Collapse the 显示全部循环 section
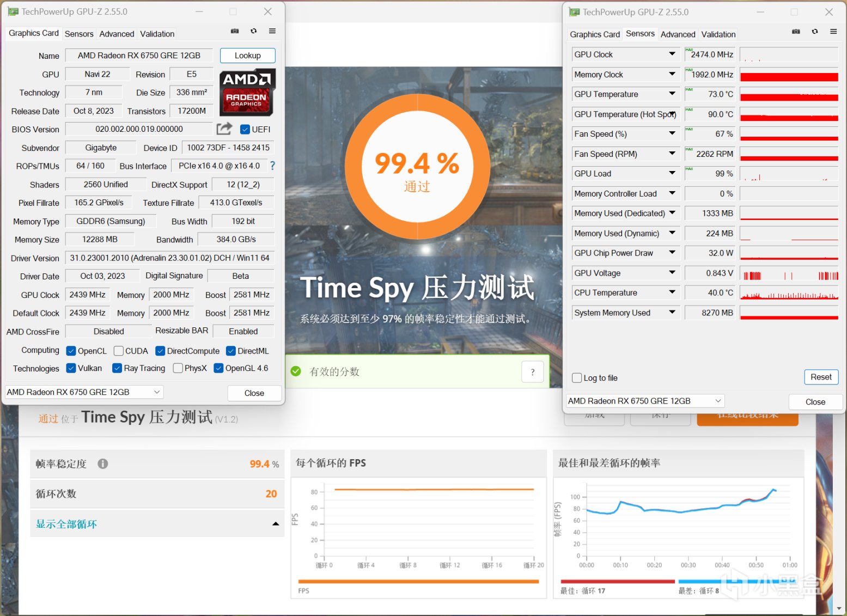The image size is (847, 616). coord(276,524)
